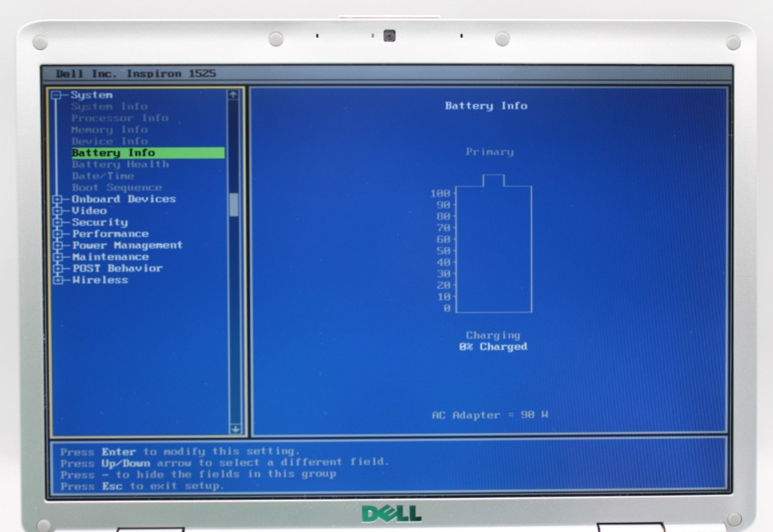Click the Performance label
Screen dimensions: 773x532
(110, 234)
